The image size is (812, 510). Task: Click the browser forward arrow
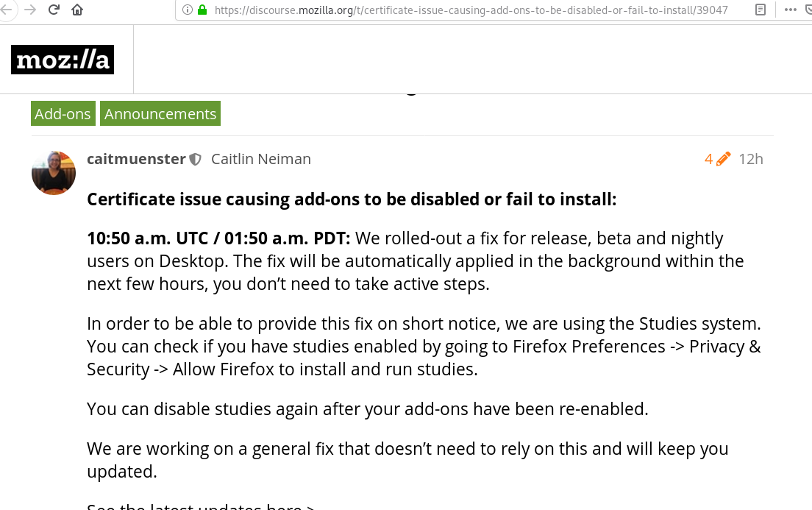point(29,10)
